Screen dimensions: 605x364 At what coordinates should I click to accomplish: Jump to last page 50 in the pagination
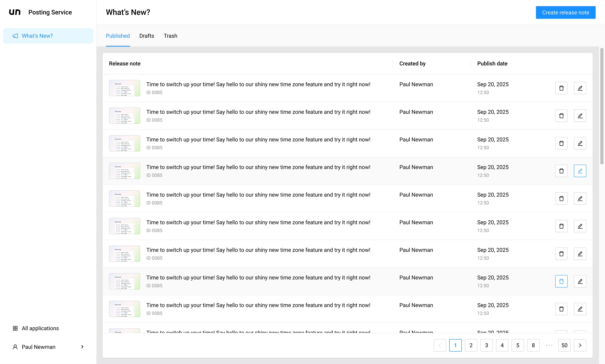(x=565, y=345)
